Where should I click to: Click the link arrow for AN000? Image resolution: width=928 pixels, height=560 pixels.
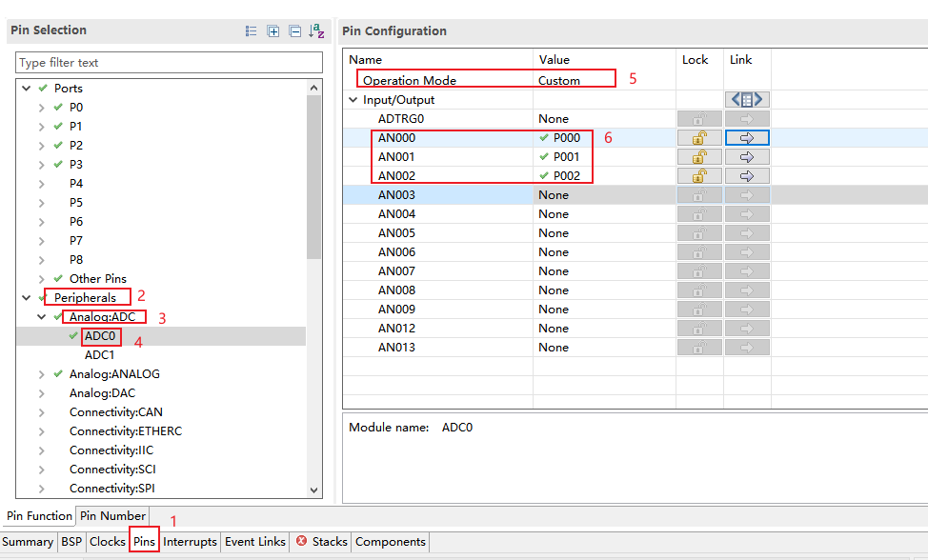click(747, 138)
